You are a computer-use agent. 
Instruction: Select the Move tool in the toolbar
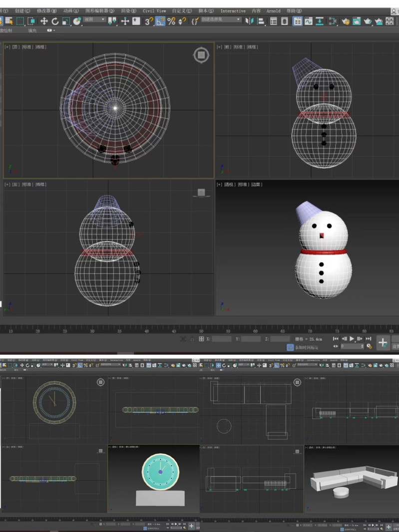click(44, 21)
